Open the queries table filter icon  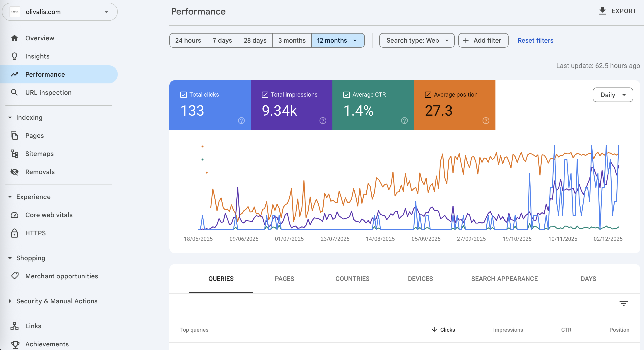[x=623, y=304]
